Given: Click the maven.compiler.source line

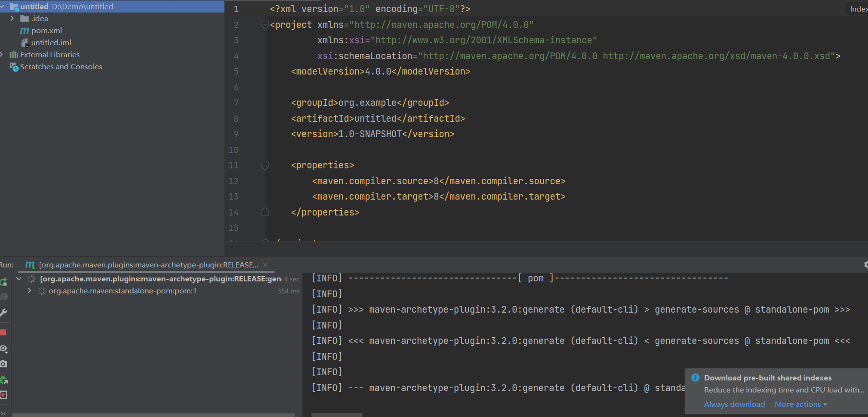Looking at the screenshot, I should coord(439,181).
